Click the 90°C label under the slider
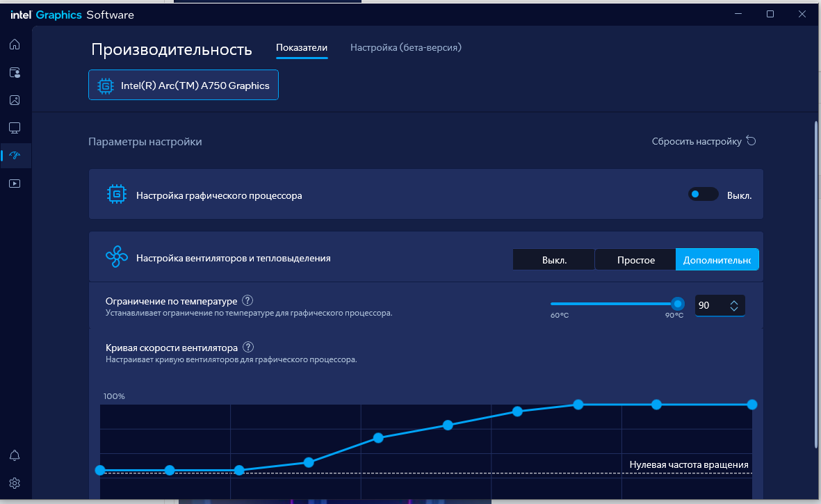The height and width of the screenshot is (504, 821). click(674, 316)
